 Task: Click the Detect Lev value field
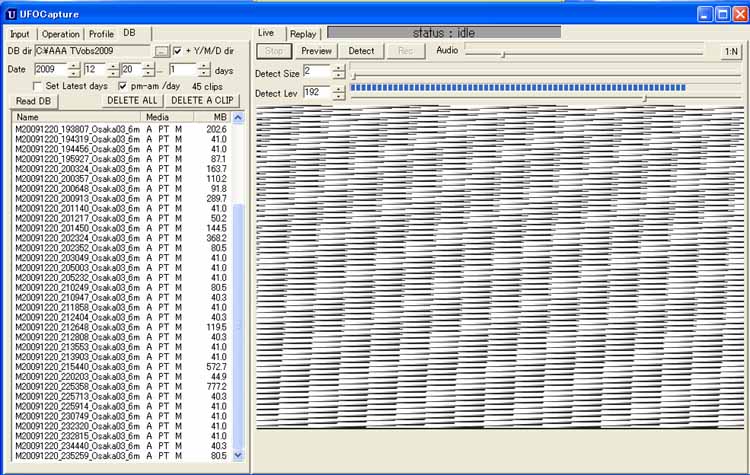(318, 92)
